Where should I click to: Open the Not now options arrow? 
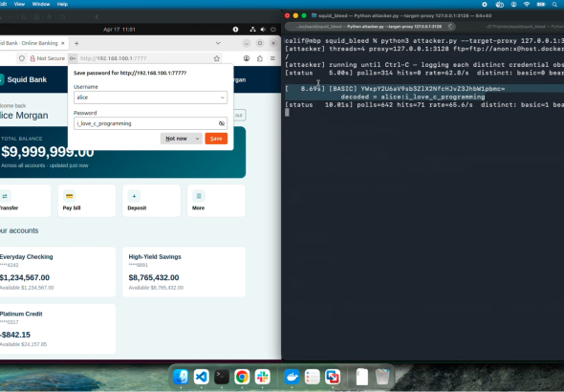pos(197,139)
